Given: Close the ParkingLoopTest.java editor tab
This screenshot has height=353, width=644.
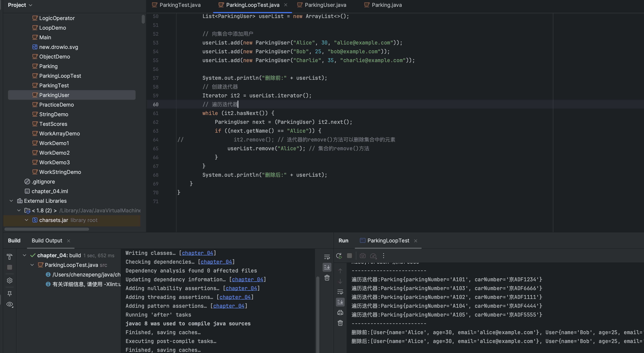Looking at the screenshot, I should point(285,5).
